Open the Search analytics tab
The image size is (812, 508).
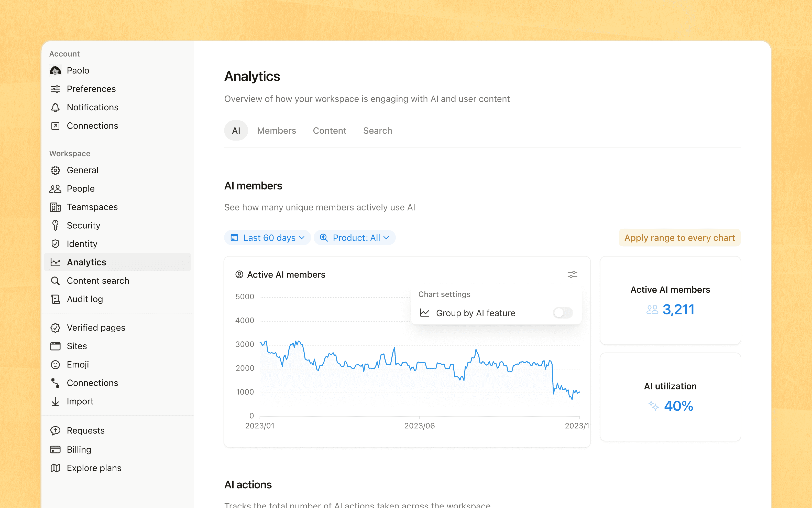377,131
